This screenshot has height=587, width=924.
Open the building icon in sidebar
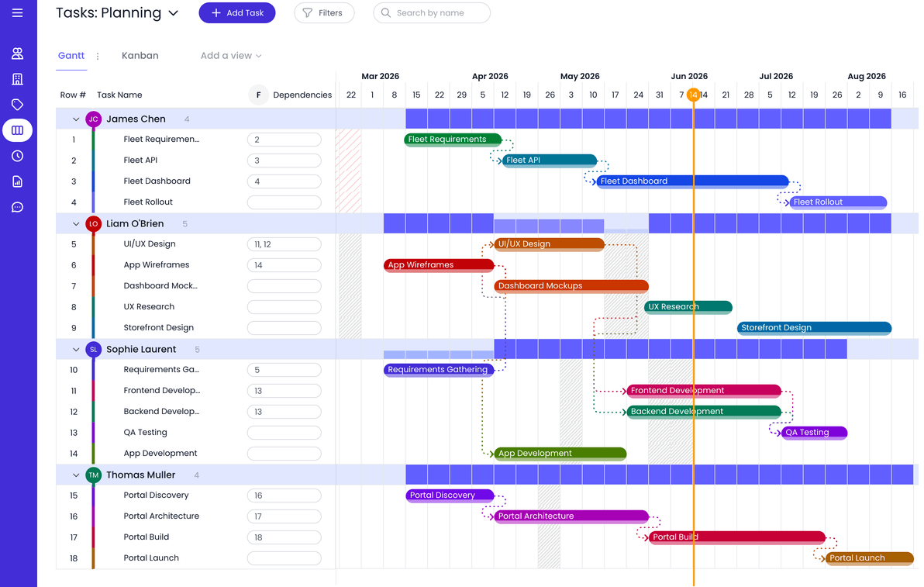18,79
